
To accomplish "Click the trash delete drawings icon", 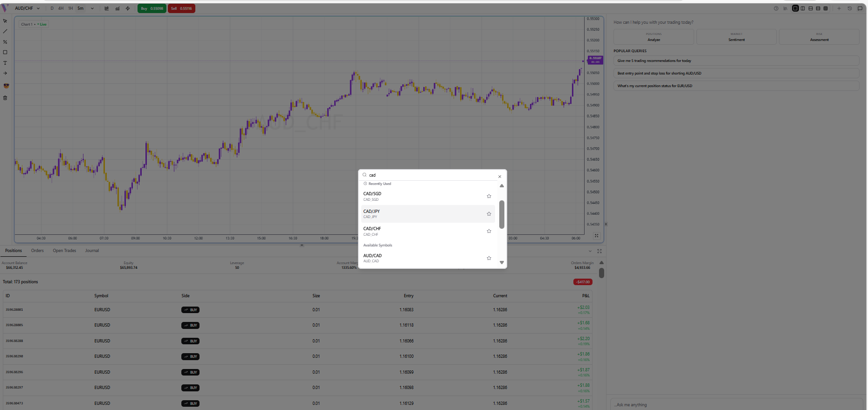I will [x=5, y=98].
